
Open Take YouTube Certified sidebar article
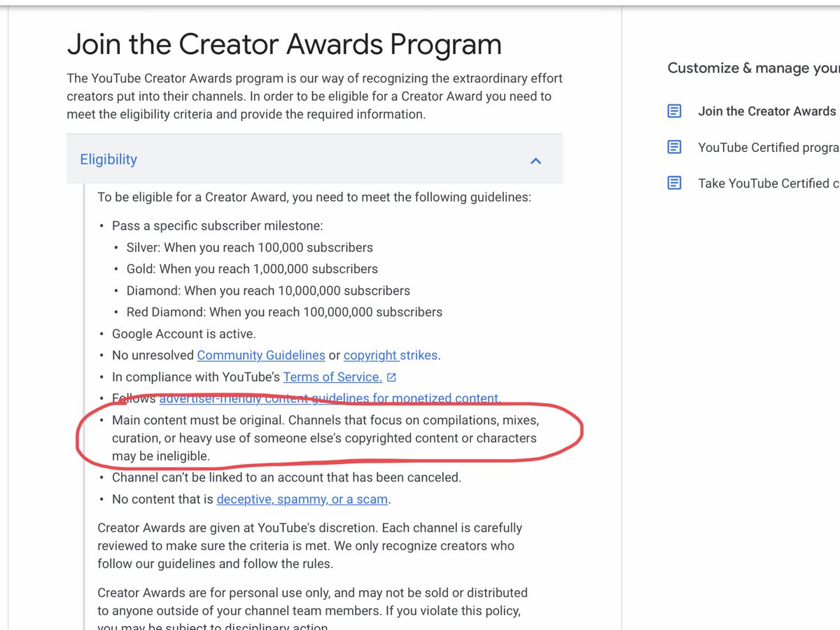coord(769,183)
